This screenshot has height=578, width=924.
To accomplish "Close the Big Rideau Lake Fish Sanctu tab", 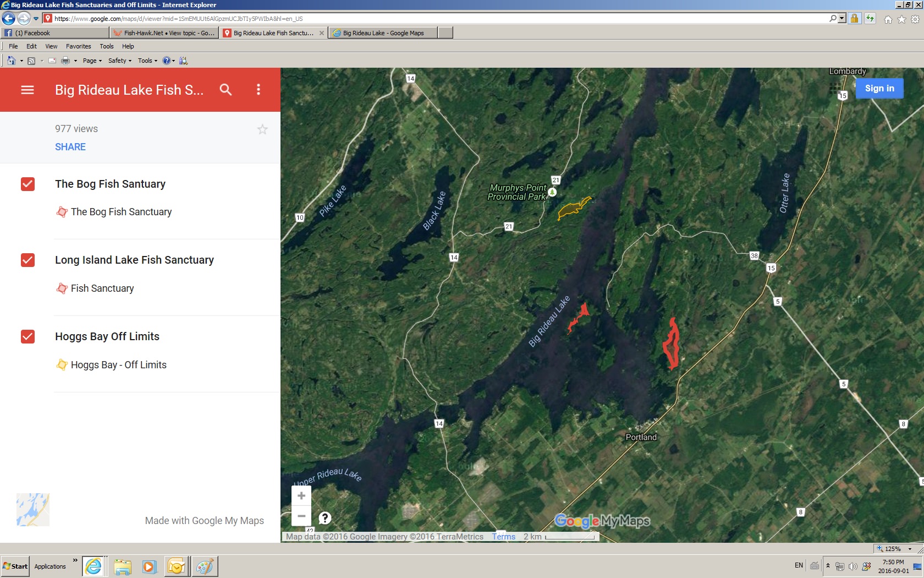I will click(x=322, y=33).
